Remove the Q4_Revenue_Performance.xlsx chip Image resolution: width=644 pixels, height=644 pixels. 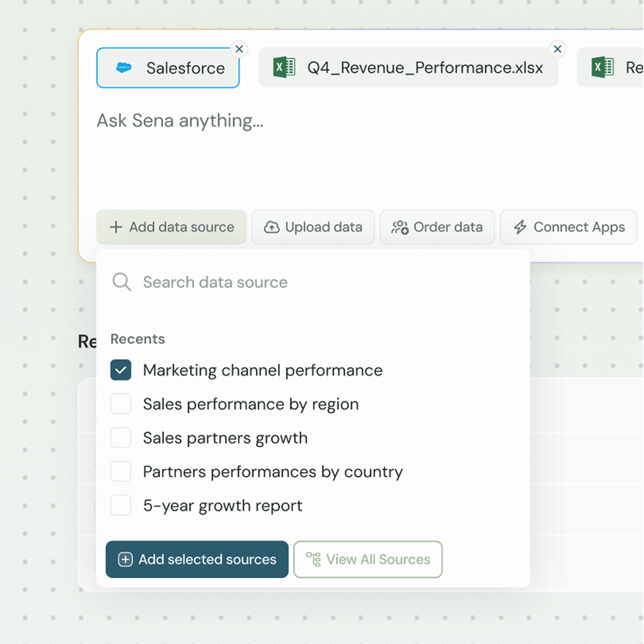(557, 49)
